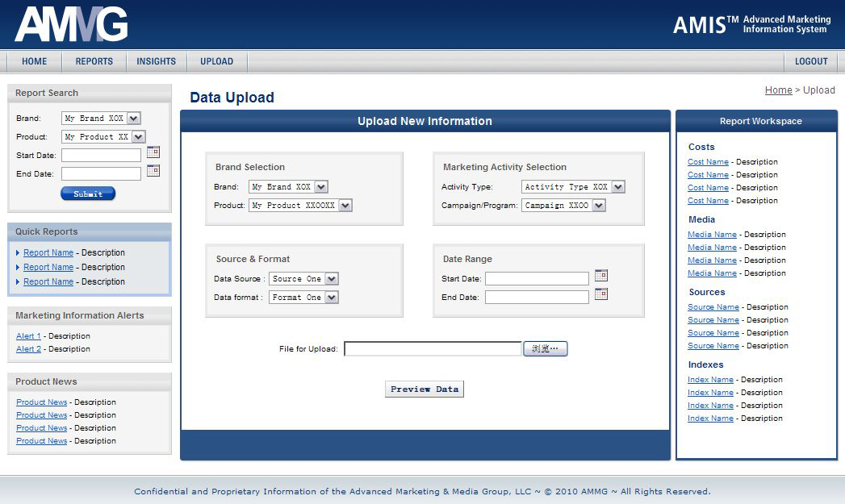
Task: Open Product dropdown in Brand Selection
Action: pos(345,206)
